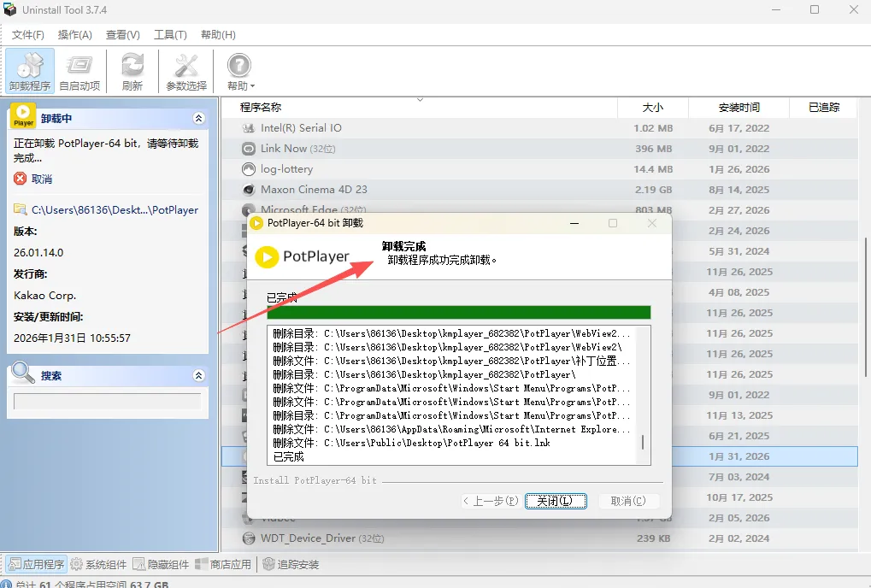The width and height of the screenshot is (871, 588).
Task: Sort by the 大小 column header
Action: coord(653,107)
